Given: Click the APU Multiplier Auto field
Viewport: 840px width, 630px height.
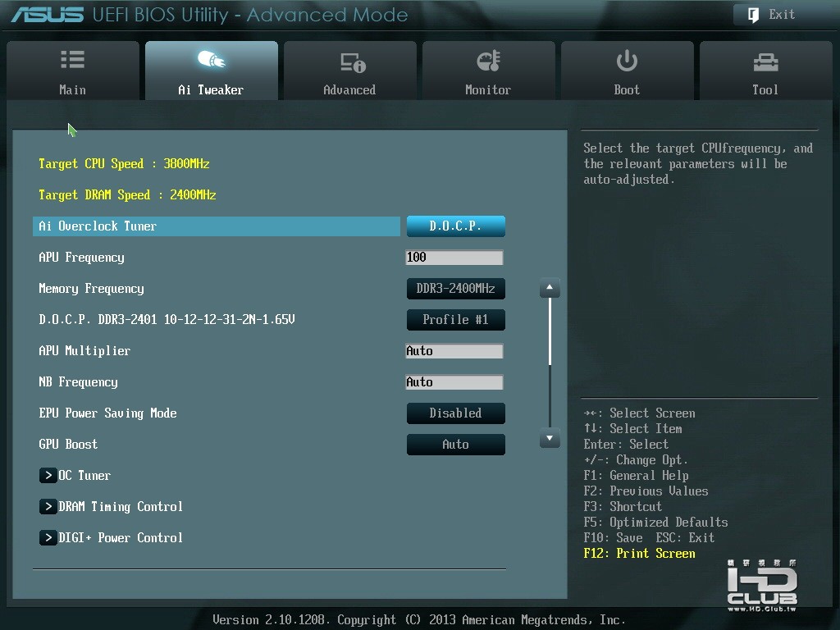Looking at the screenshot, I should coord(454,351).
